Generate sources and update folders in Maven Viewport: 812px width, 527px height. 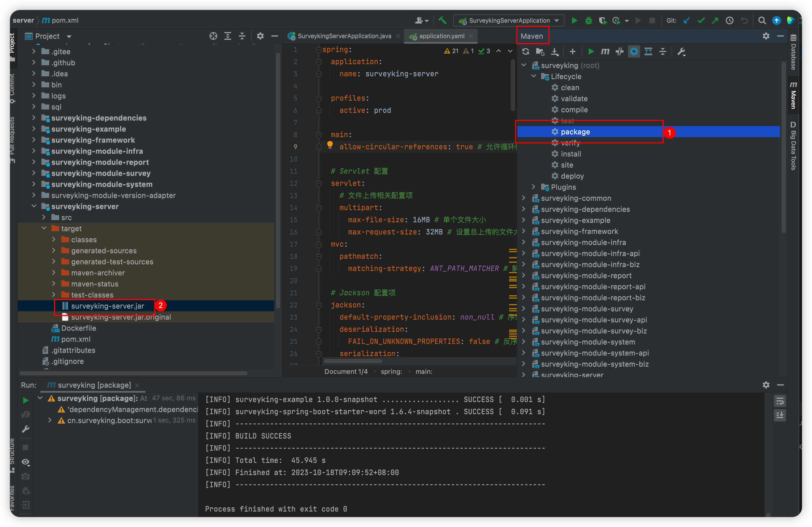(x=540, y=51)
